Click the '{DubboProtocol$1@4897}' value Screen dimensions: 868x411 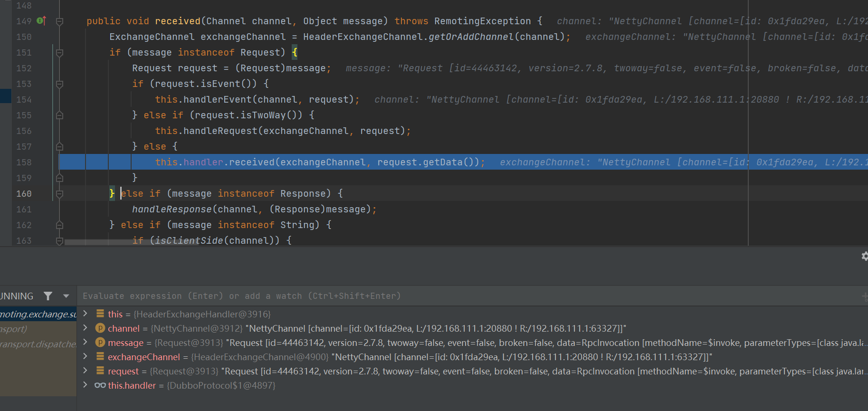[x=221, y=385]
